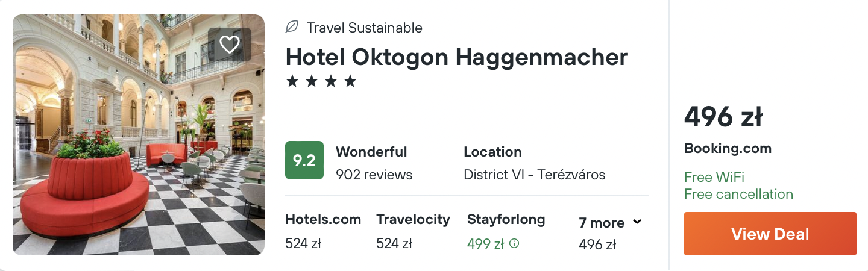Click the Free cancellation label

click(x=738, y=194)
